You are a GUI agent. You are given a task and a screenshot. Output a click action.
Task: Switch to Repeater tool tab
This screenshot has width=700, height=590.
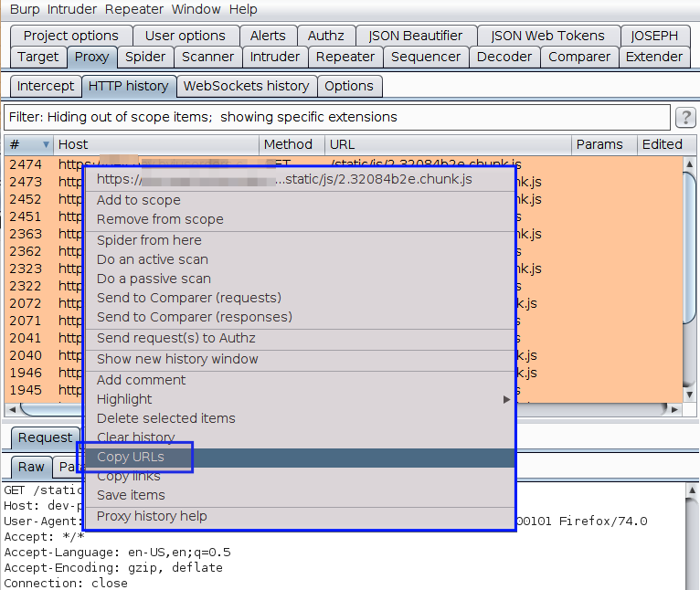345,58
